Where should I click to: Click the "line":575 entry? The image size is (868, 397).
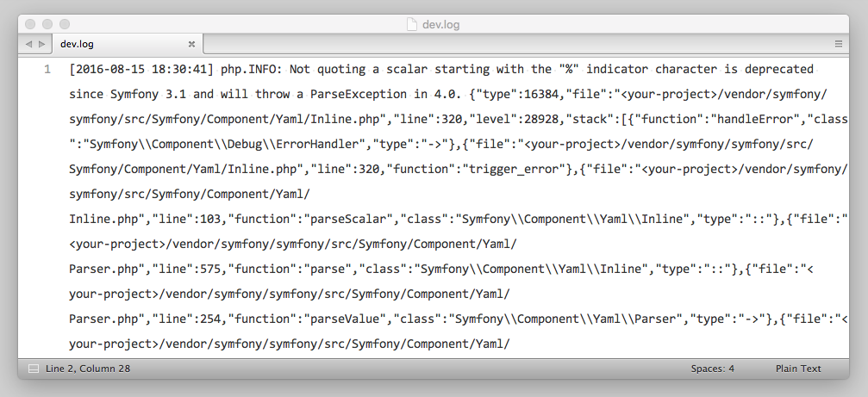tap(186, 270)
